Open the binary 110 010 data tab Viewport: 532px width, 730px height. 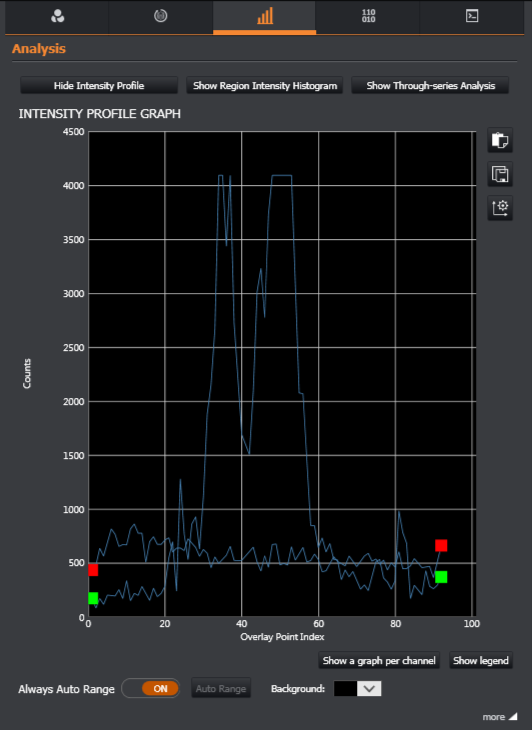[368, 17]
